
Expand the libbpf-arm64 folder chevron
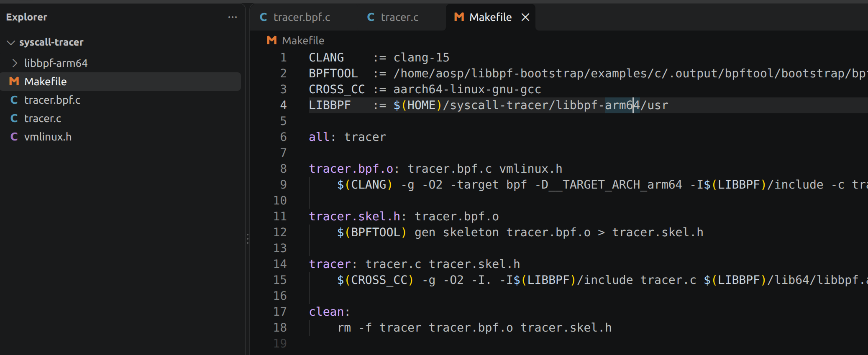(15, 63)
